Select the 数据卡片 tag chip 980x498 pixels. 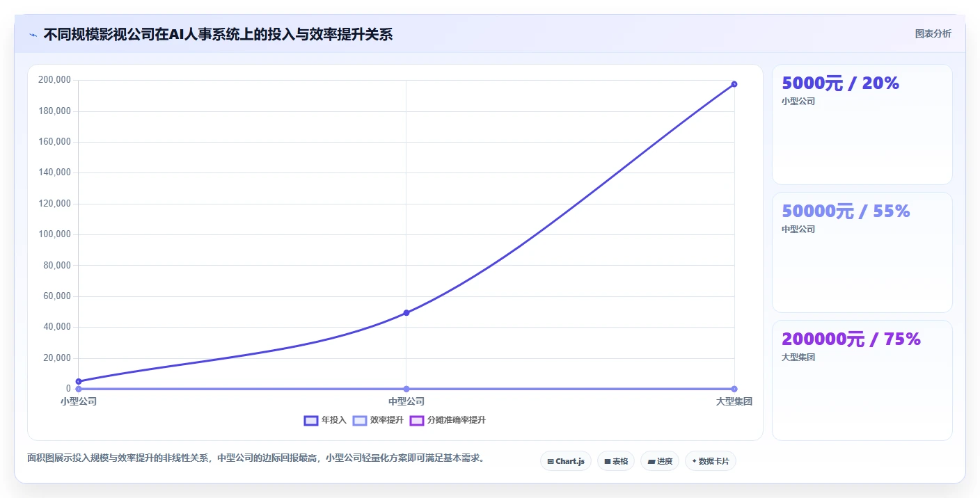coord(711,461)
